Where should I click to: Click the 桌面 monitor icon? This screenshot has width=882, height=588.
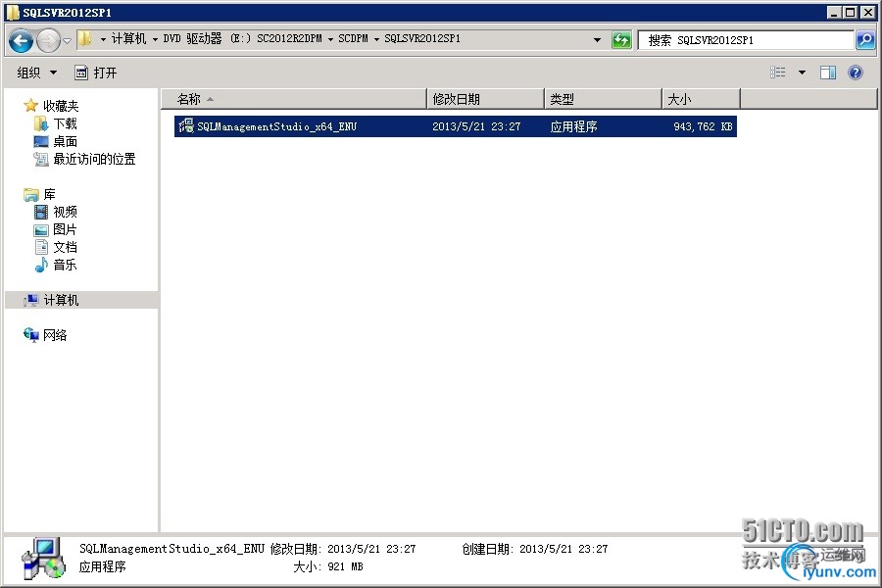[x=41, y=141]
